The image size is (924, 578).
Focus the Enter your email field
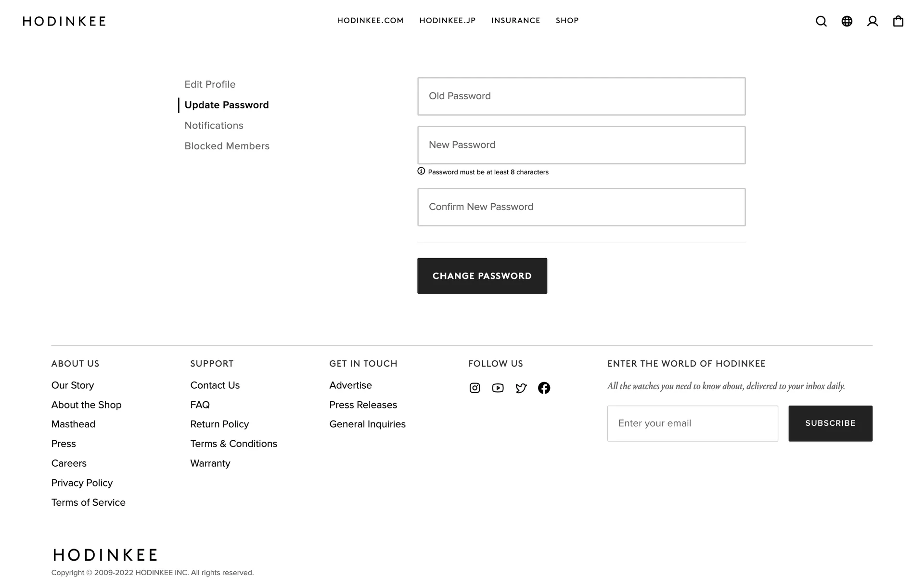(x=692, y=423)
